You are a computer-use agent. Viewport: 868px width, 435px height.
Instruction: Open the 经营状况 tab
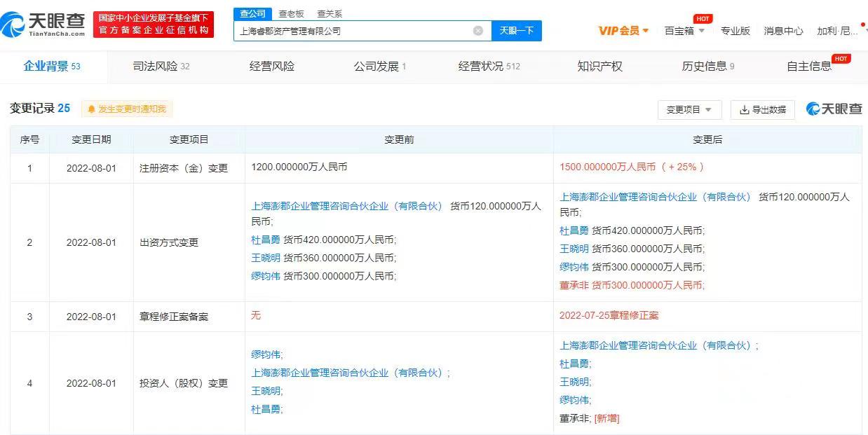489,67
